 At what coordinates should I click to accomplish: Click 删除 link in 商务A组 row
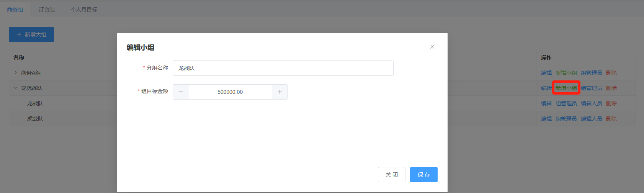(611, 73)
